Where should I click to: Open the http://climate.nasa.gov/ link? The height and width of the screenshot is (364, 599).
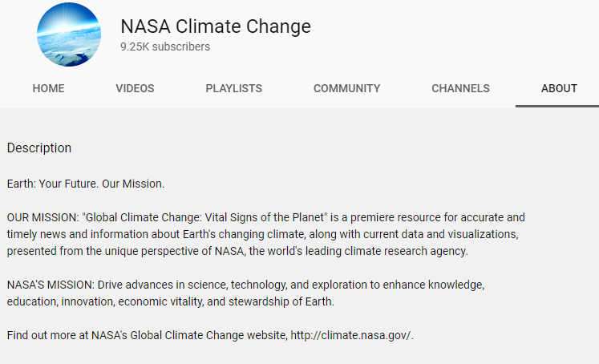pyautogui.click(x=351, y=335)
